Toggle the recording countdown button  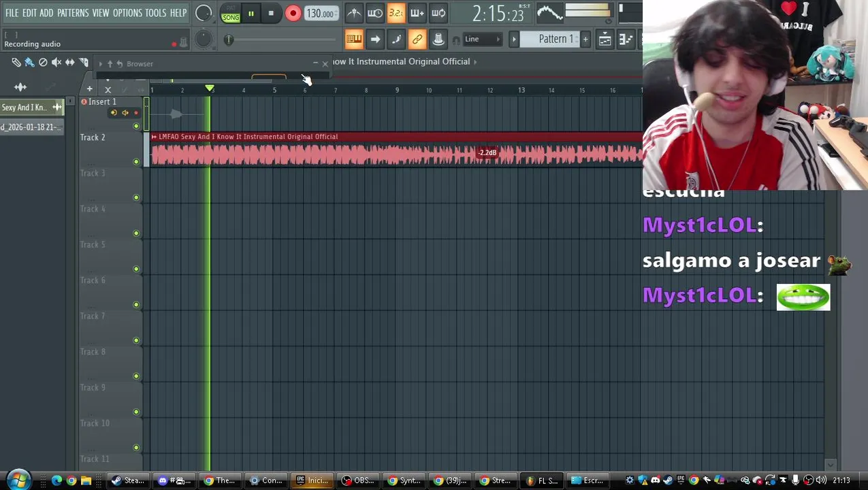tap(396, 13)
